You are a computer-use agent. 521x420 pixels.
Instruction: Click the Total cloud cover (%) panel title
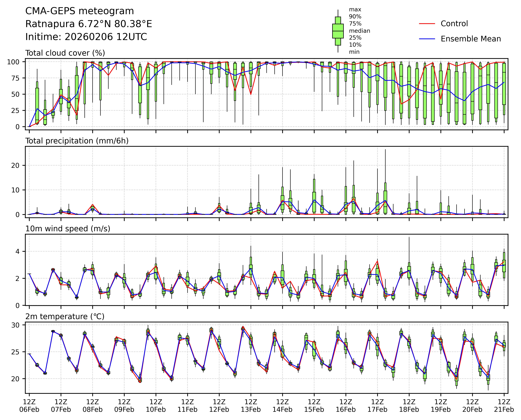(x=65, y=53)
